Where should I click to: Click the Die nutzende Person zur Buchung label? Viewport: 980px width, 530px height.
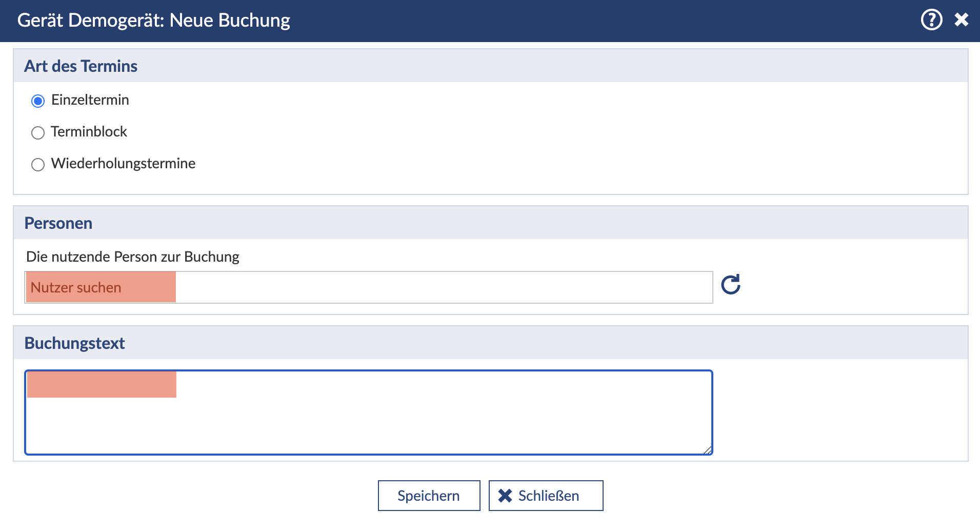(133, 257)
